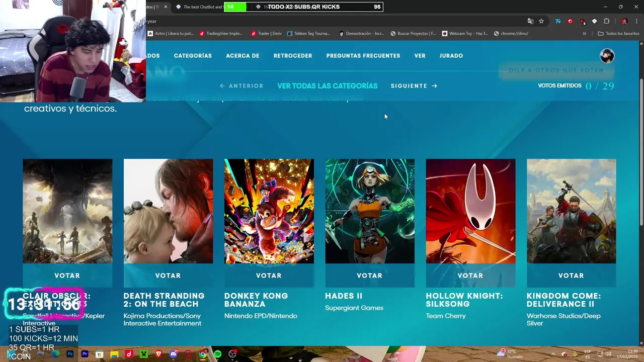Screen dimensions: 644x362
Task: Click the 'Supergiant Games' developer text
Action: point(354,308)
